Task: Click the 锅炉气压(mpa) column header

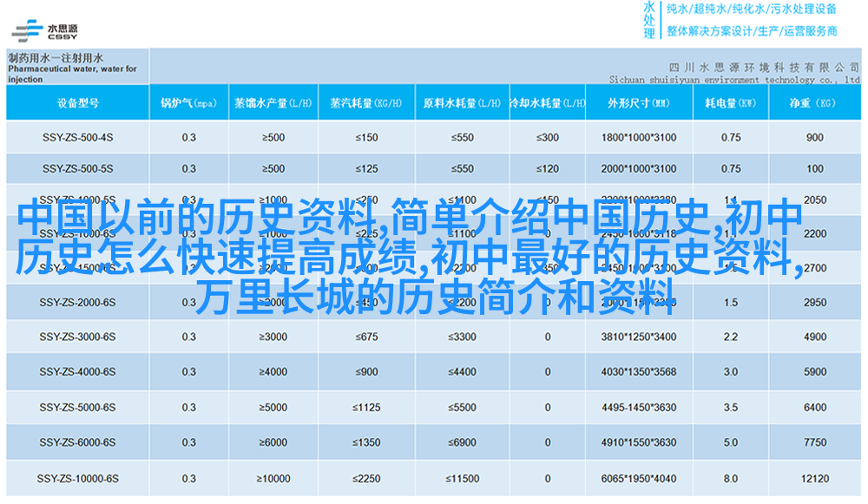Action: [188, 103]
